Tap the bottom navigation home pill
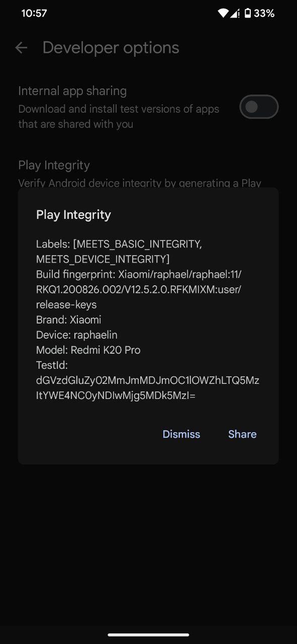The height and width of the screenshot is (644, 297). (148, 634)
